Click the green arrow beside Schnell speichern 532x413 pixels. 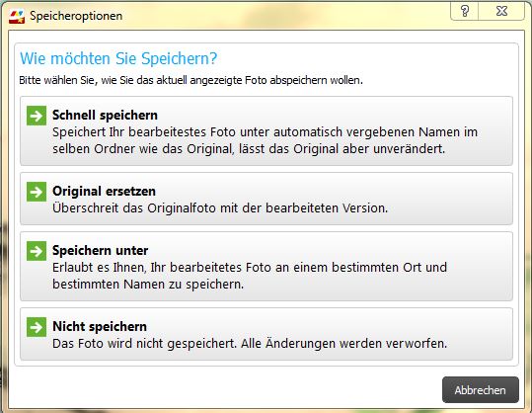[37, 116]
